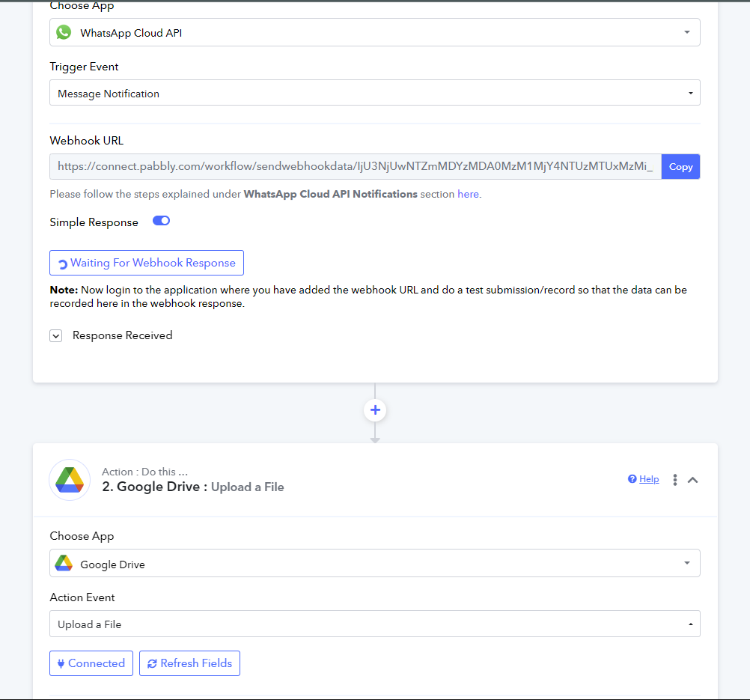Image resolution: width=750 pixels, height=700 pixels.
Task: Add a step with the plus icon
Action: (375, 410)
